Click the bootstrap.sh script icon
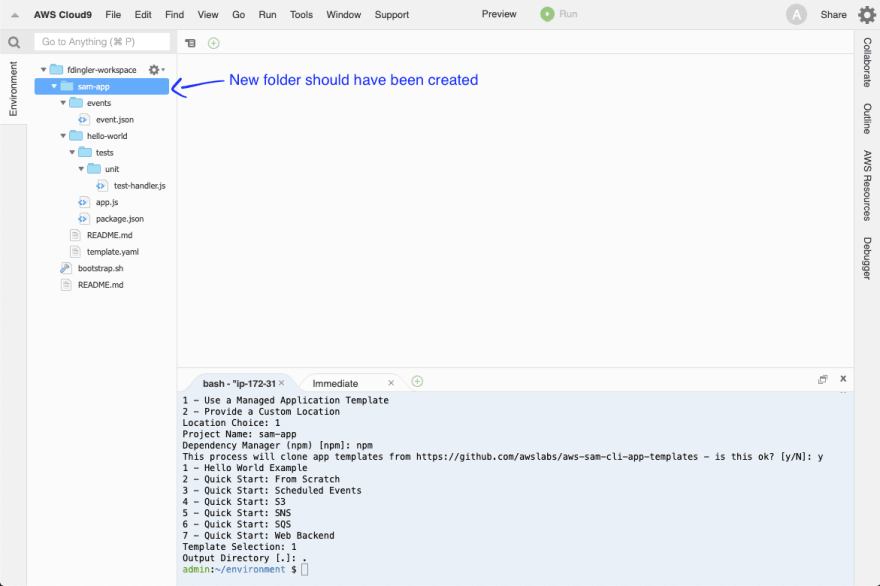Screen dimensions: 880x586 point(66,268)
